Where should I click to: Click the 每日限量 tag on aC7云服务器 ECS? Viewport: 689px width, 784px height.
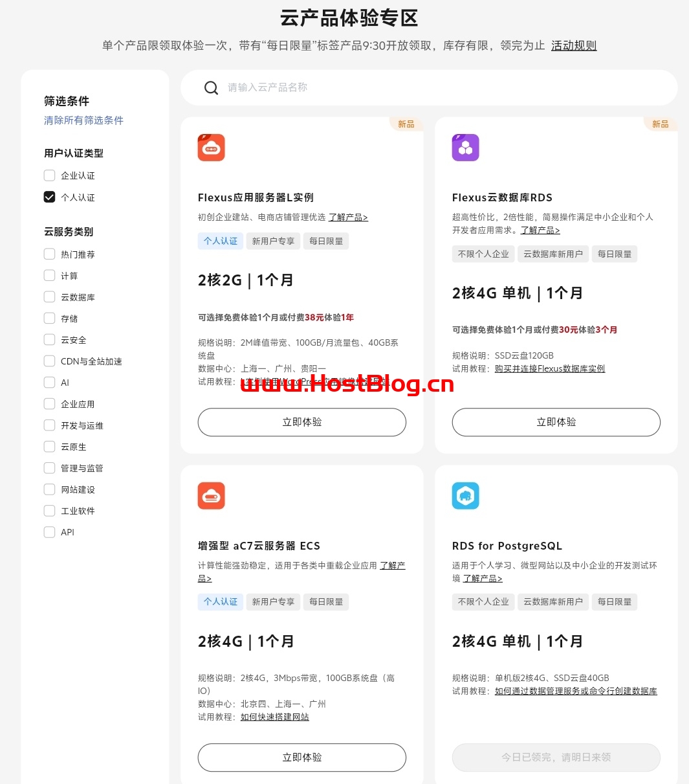point(326,601)
